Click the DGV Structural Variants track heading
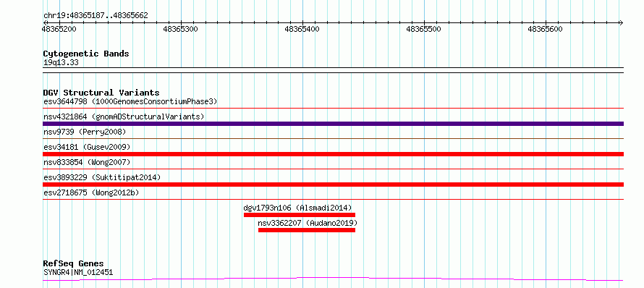644x288 pixels. (x=101, y=93)
